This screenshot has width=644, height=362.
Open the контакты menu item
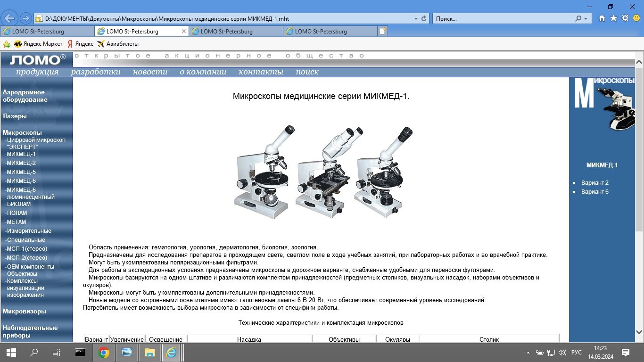click(261, 72)
